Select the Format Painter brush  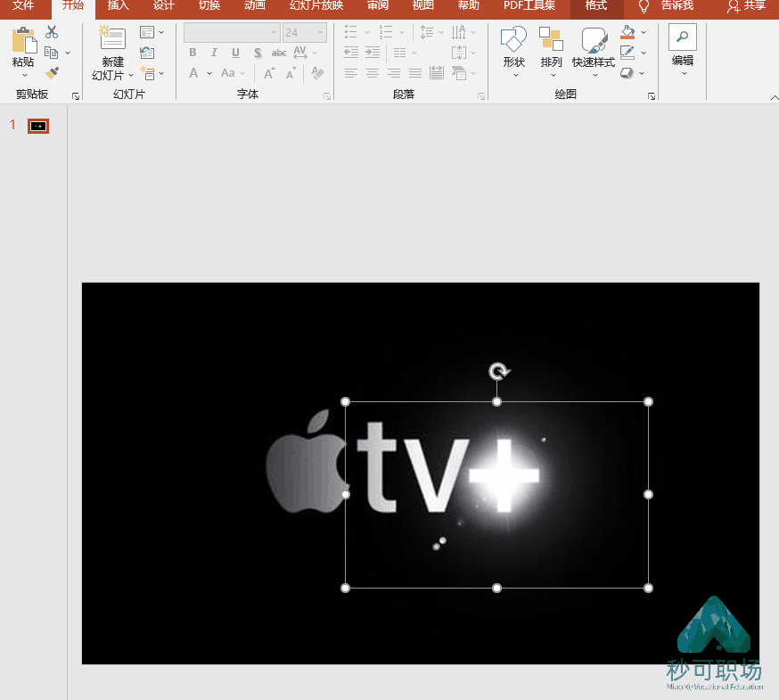[x=52, y=72]
